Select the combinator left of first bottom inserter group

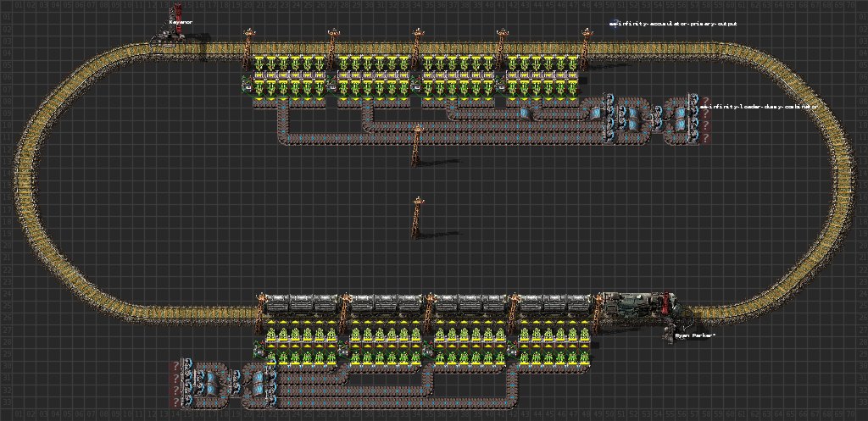tap(259, 349)
